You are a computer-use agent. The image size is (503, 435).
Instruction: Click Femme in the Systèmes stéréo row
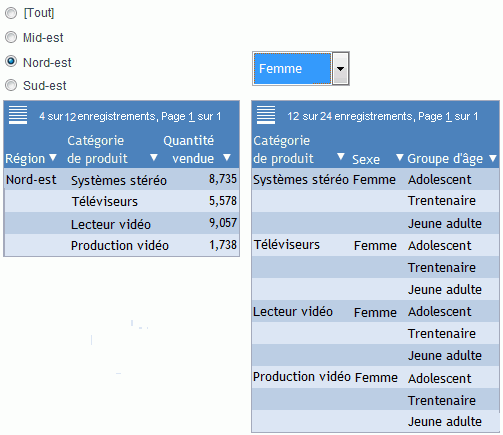click(374, 180)
